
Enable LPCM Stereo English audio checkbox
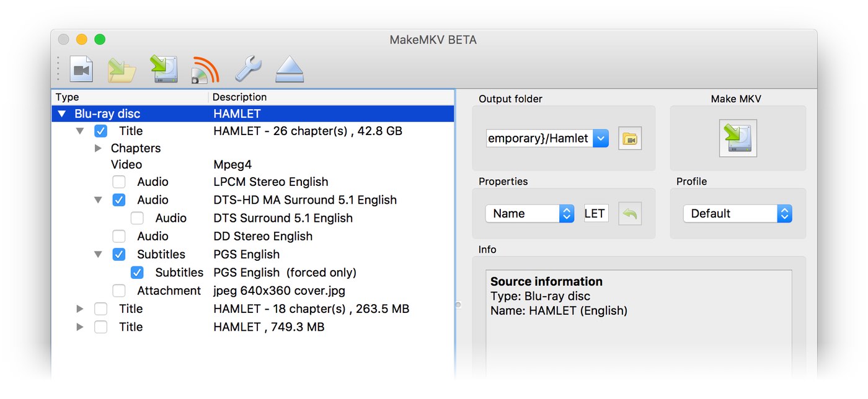point(118,182)
